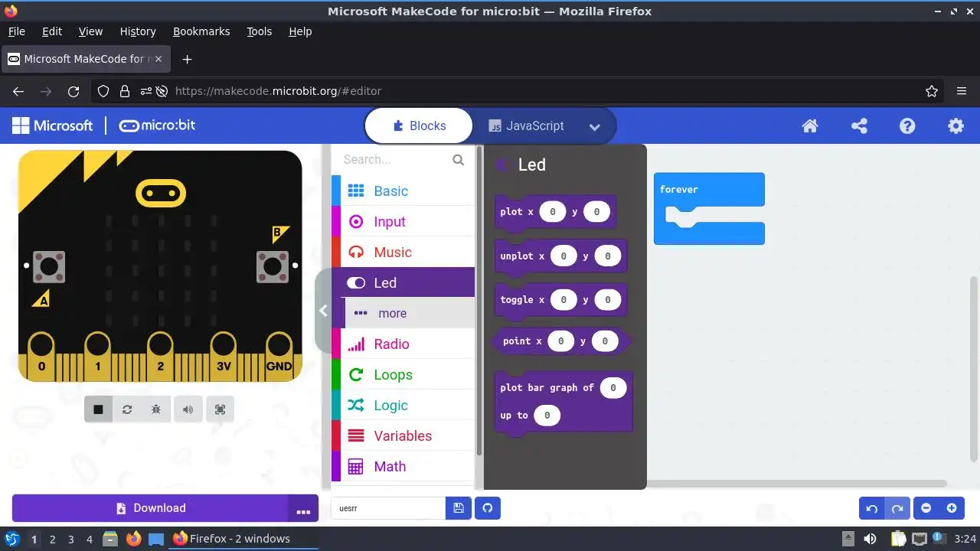Mute the simulator audio
Viewport: 980px width, 551px height.
coord(188,409)
